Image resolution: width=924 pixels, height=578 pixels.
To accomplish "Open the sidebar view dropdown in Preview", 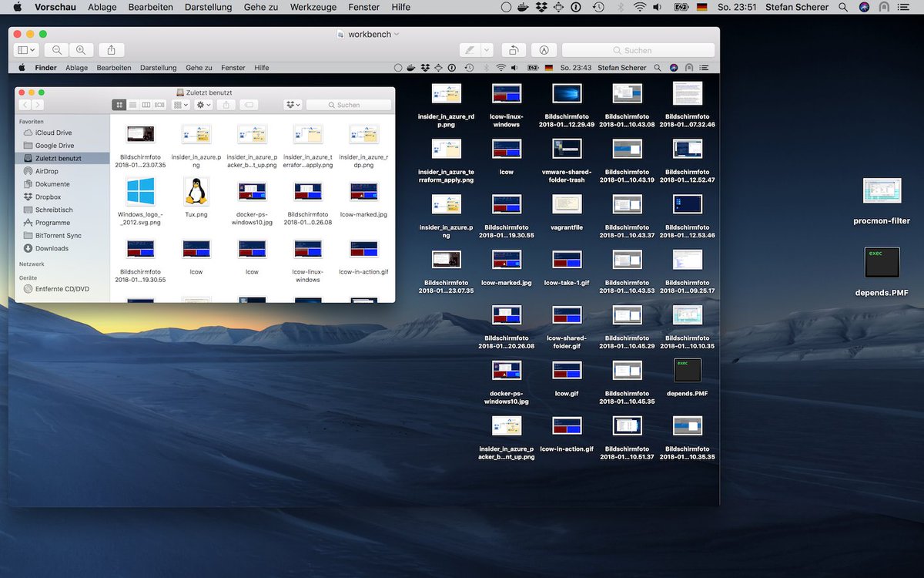I will coord(25,50).
